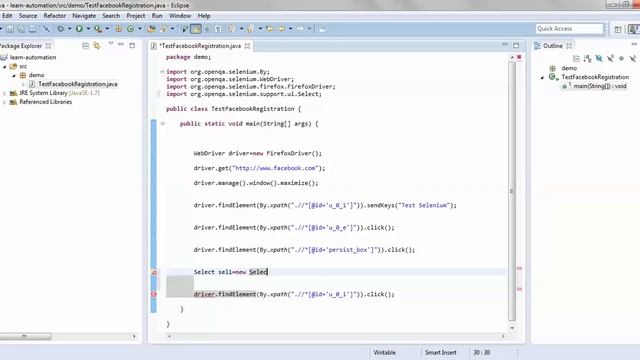The width and height of the screenshot is (640, 360).
Task: Select learn-automation project in Package Explorer
Action: [33, 58]
